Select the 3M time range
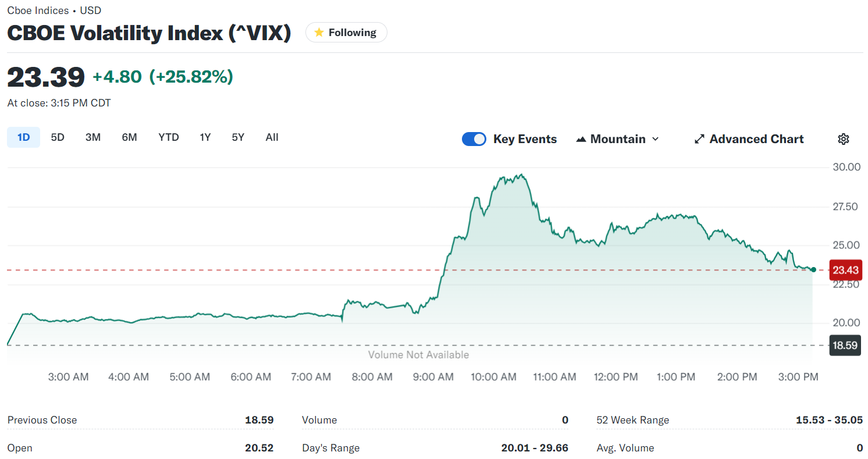The width and height of the screenshot is (868, 459). point(93,137)
